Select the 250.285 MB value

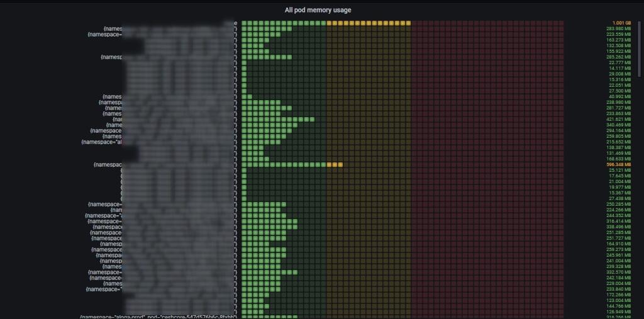619,204
